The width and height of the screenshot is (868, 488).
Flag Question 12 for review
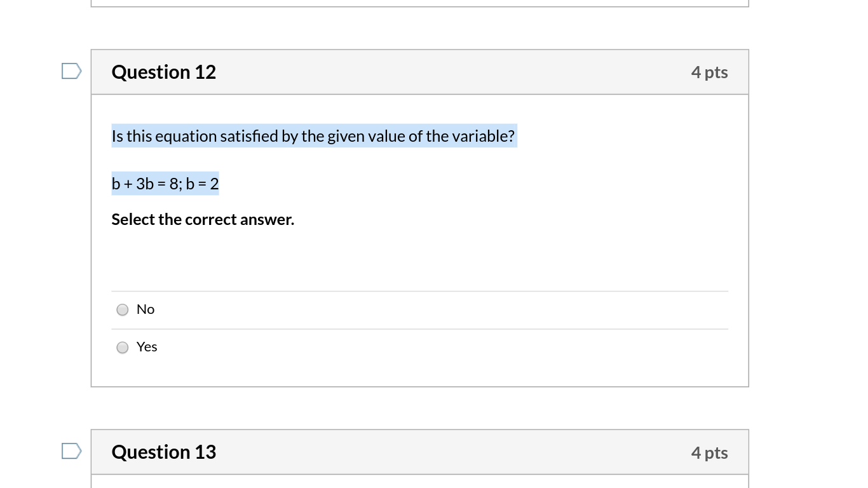(71, 71)
